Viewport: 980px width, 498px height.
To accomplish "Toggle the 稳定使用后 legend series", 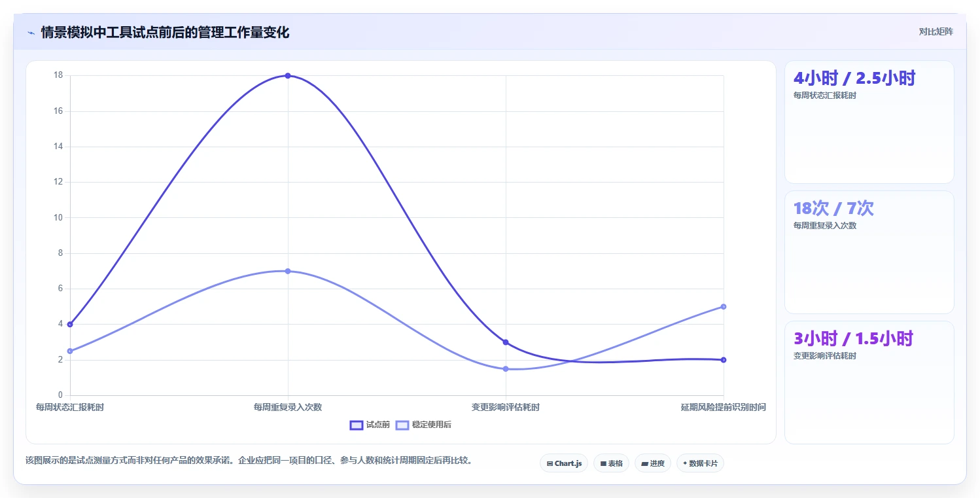I will coord(423,425).
